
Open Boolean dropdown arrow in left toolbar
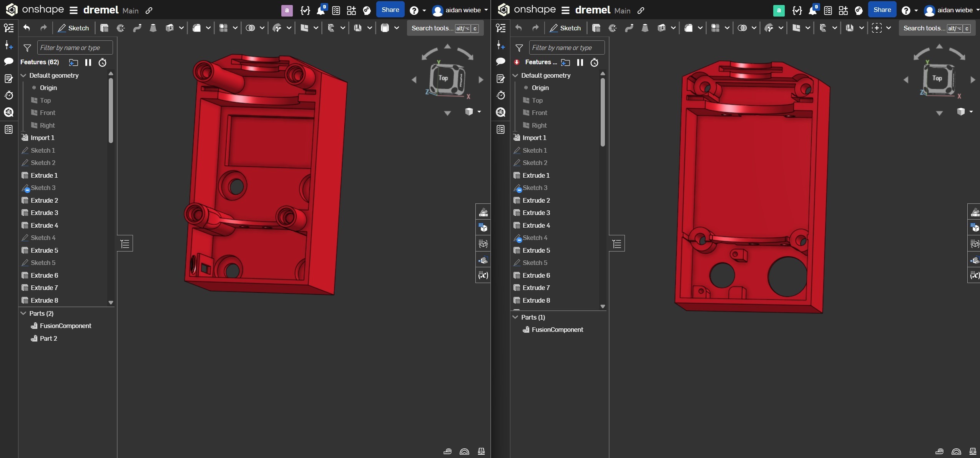[262, 28]
